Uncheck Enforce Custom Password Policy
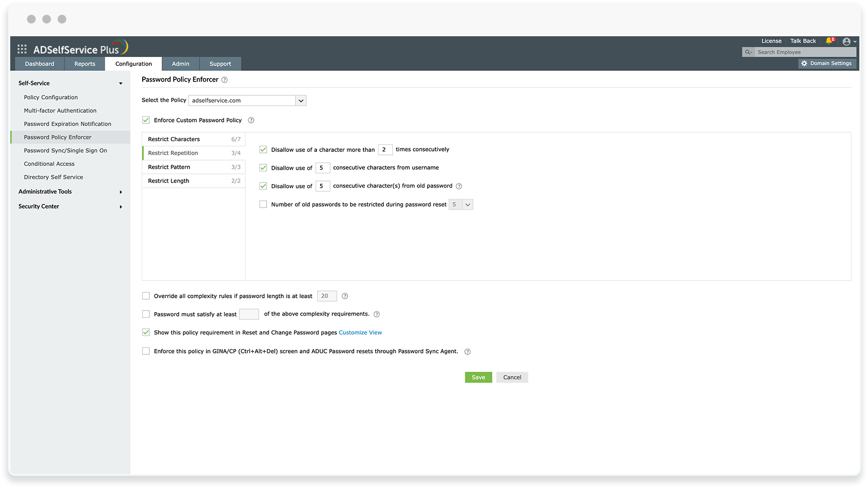Screen dimensions: 868x488 pyautogui.click(x=146, y=120)
